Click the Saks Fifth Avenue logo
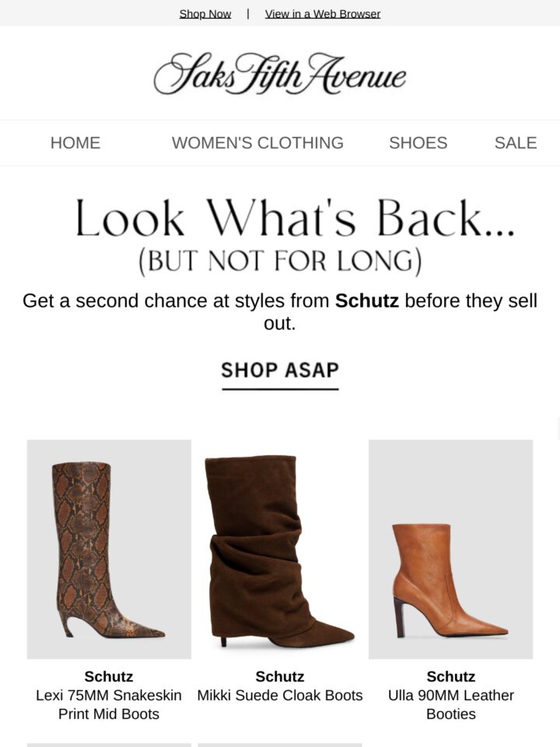Image resolution: width=560 pixels, height=747 pixels. (x=279, y=74)
